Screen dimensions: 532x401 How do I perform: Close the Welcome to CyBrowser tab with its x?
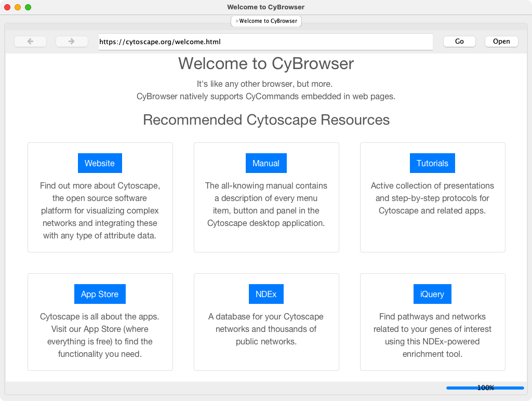coord(237,21)
